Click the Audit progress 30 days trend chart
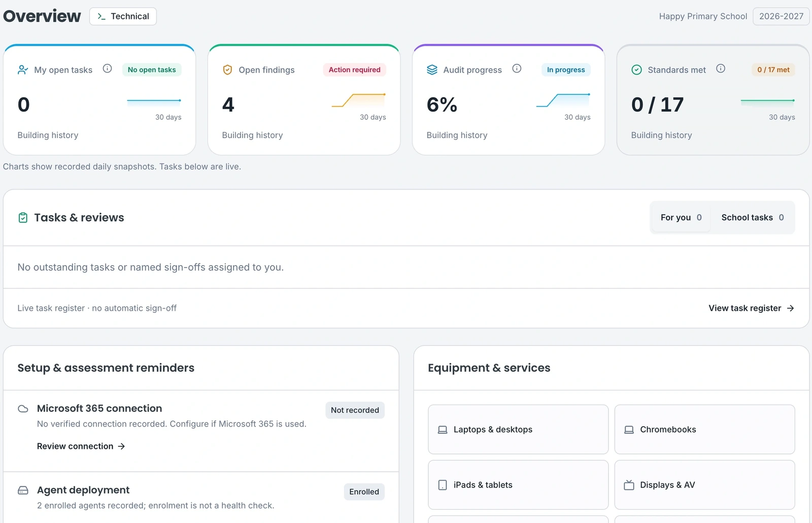 [x=563, y=101]
